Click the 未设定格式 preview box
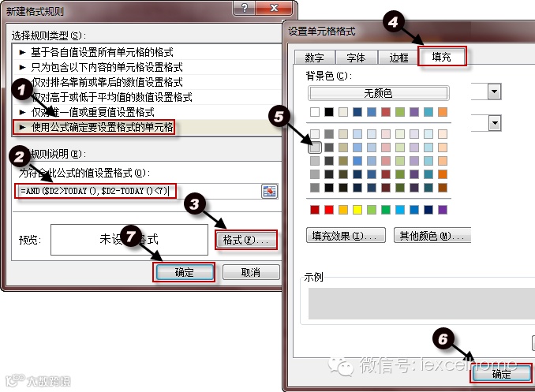The image size is (535, 392). [129, 240]
